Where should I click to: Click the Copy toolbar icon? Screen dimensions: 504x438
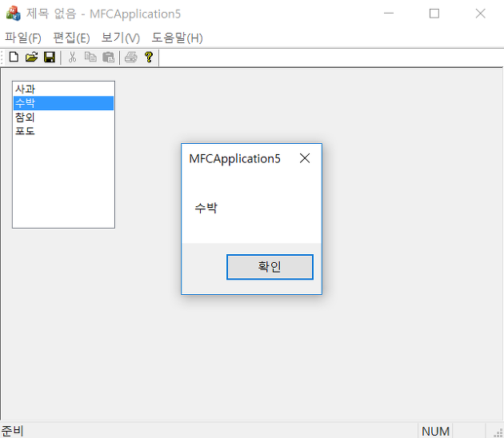click(x=90, y=58)
